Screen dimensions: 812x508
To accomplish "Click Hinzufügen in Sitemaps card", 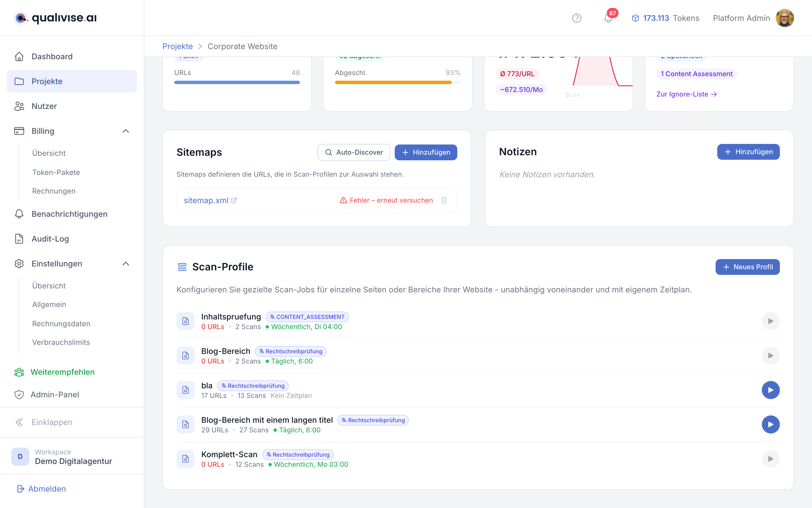I will click(x=426, y=152).
